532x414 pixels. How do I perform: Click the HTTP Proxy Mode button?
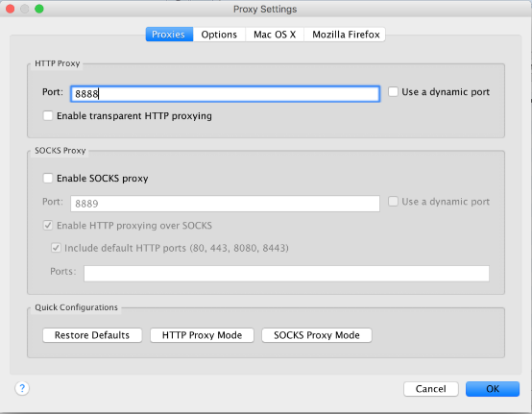[x=202, y=335]
